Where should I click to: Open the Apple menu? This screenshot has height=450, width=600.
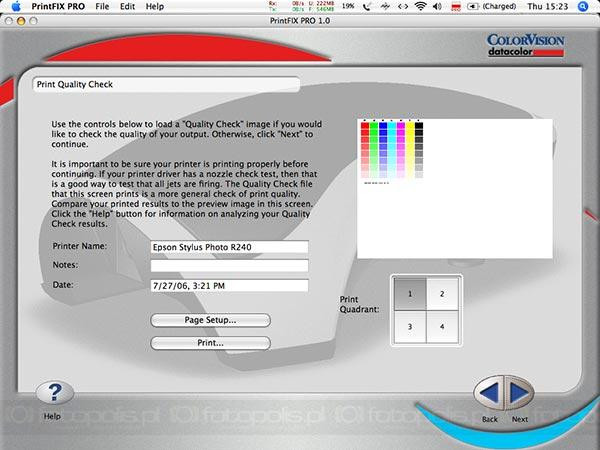[x=16, y=6]
